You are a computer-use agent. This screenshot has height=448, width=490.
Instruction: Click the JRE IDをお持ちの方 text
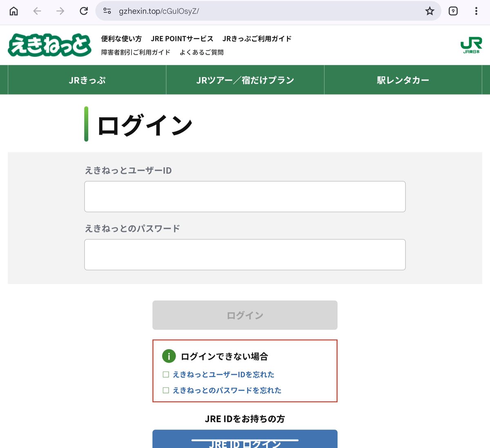pyautogui.click(x=245, y=419)
